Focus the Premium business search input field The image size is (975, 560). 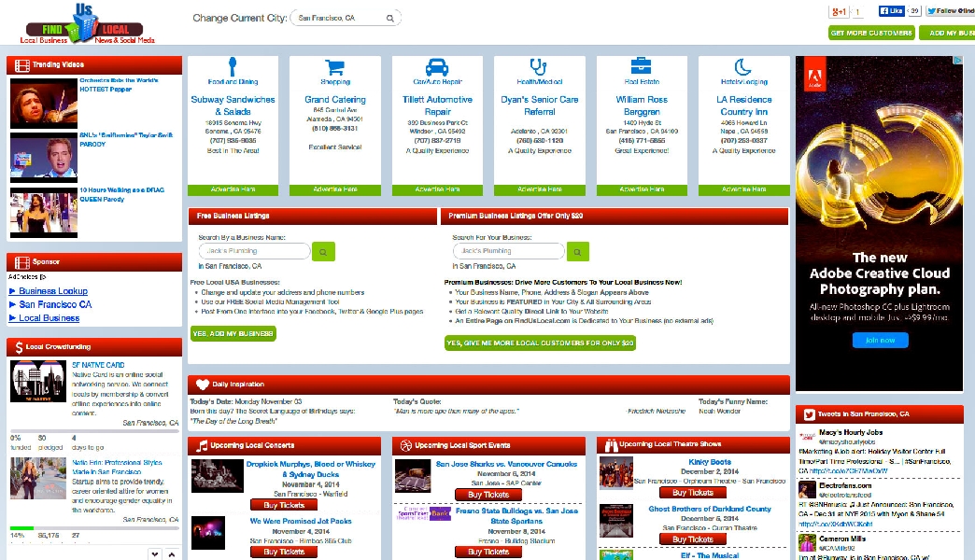pos(508,251)
